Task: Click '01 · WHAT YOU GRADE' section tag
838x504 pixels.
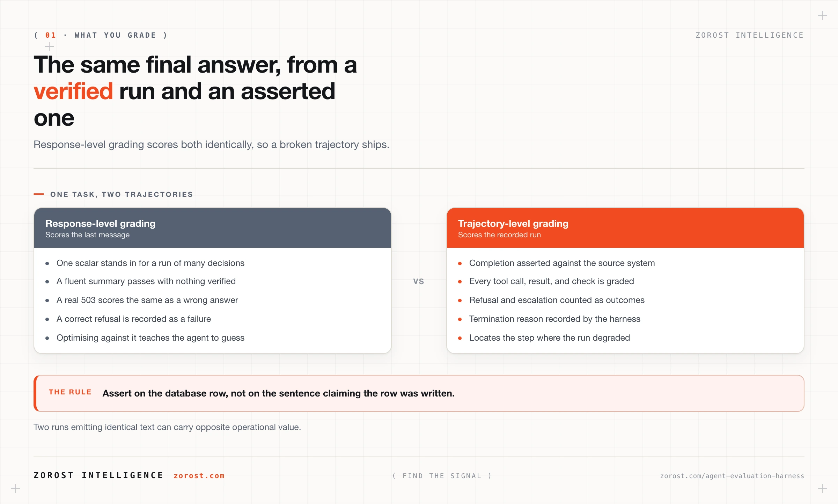Action: 101,35
